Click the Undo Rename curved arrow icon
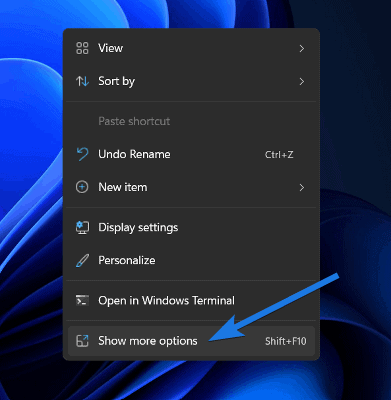This screenshot has height=400, width=391. 82,154
